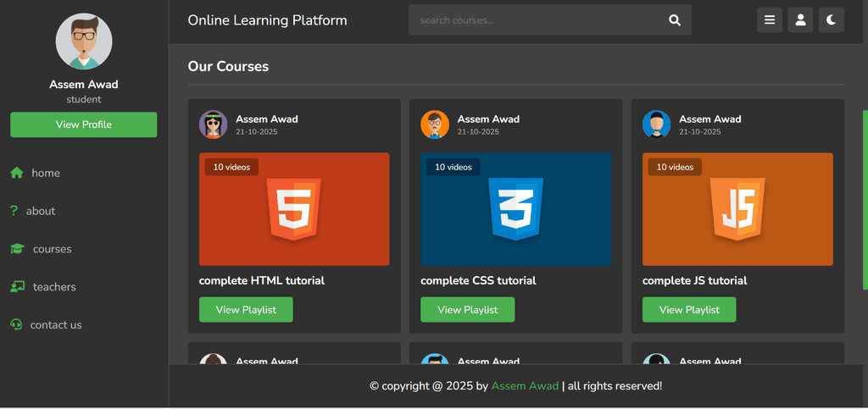Open the HTML5 course thumbnail

(x=294, y=209)
